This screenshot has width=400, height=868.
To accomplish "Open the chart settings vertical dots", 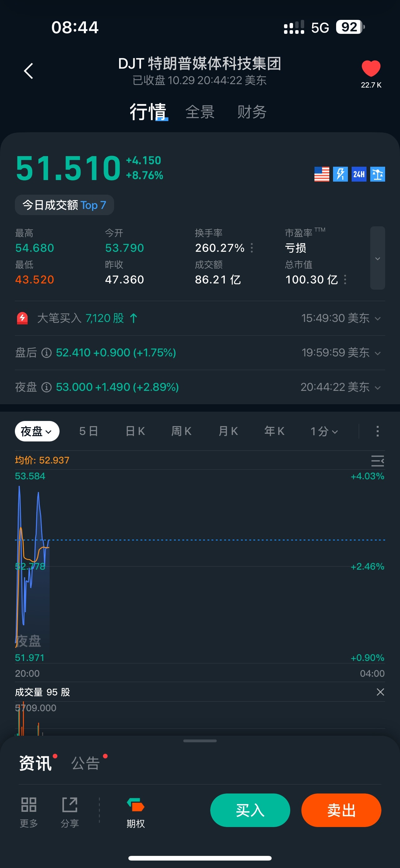I will pyautogui.click(x=377, y=431).
